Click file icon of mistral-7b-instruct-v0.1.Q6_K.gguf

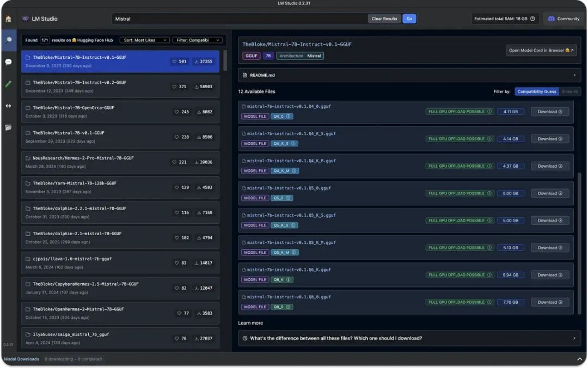click(x=244, y=269)
